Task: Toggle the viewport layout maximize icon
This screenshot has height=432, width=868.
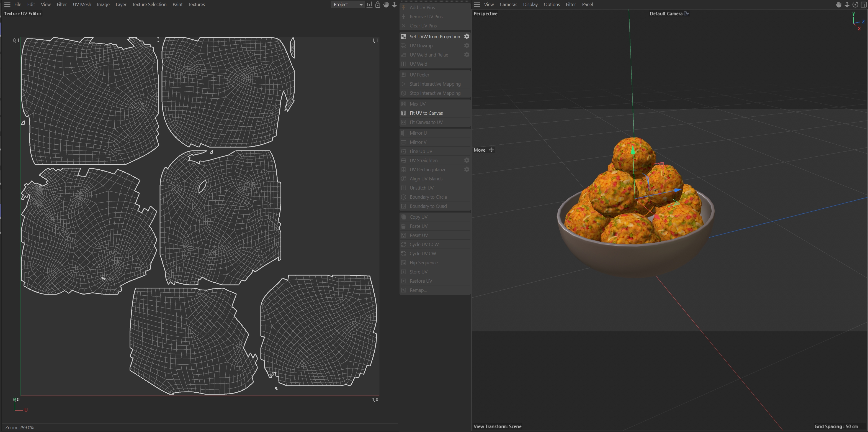Action: [863, 4]
